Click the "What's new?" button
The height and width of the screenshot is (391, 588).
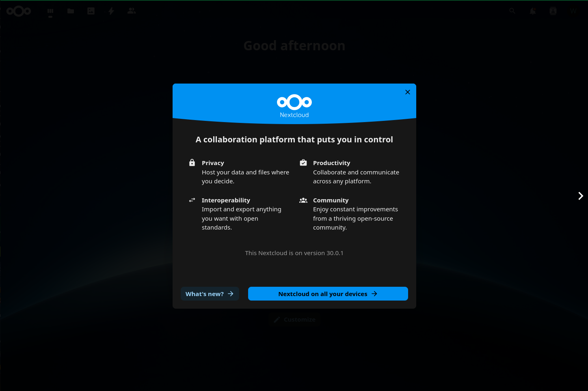click(x=210, y=294)
